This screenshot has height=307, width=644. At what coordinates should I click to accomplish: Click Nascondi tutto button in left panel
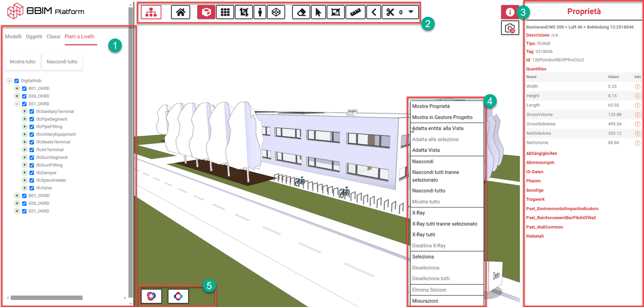coord(62,62)
